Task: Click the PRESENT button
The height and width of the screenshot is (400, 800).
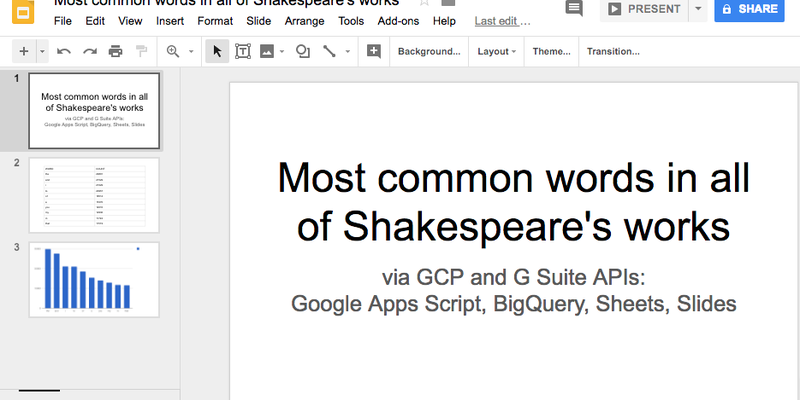Action: [644, 10]
